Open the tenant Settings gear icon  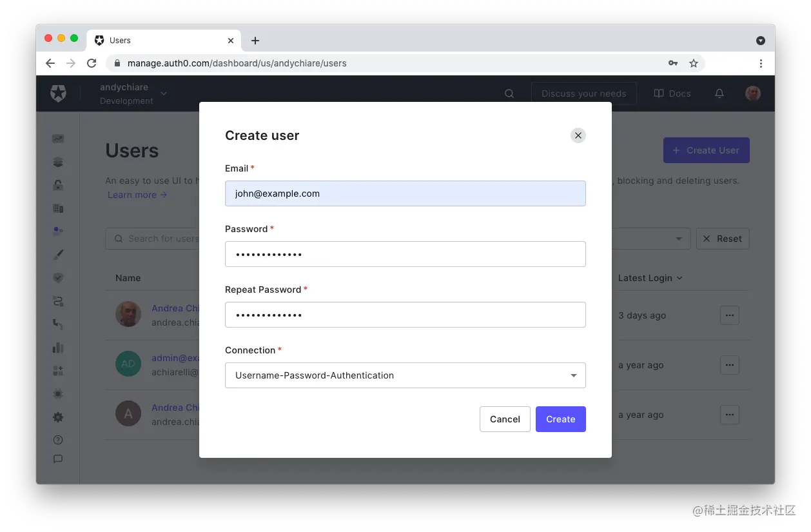pos(58,417)
